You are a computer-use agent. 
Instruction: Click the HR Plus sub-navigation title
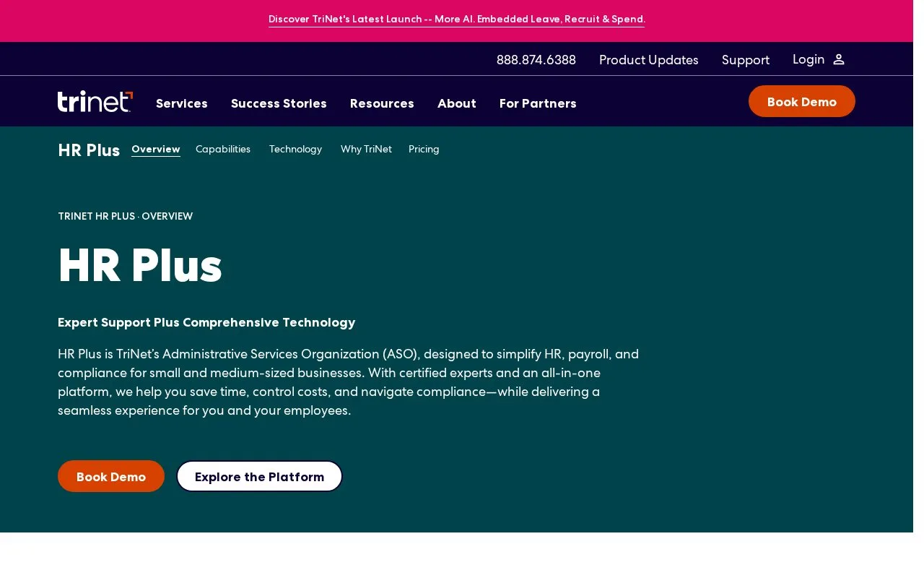pos(89,150)
